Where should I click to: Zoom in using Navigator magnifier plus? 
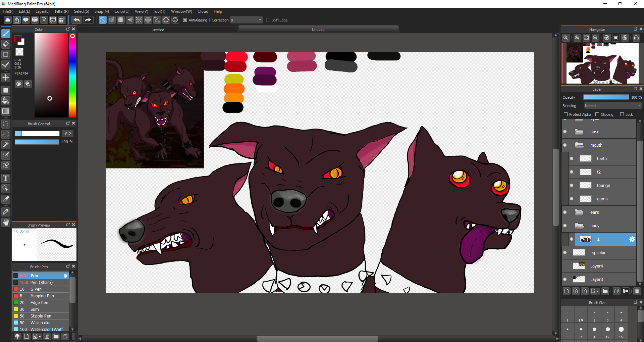click(577, 38)
